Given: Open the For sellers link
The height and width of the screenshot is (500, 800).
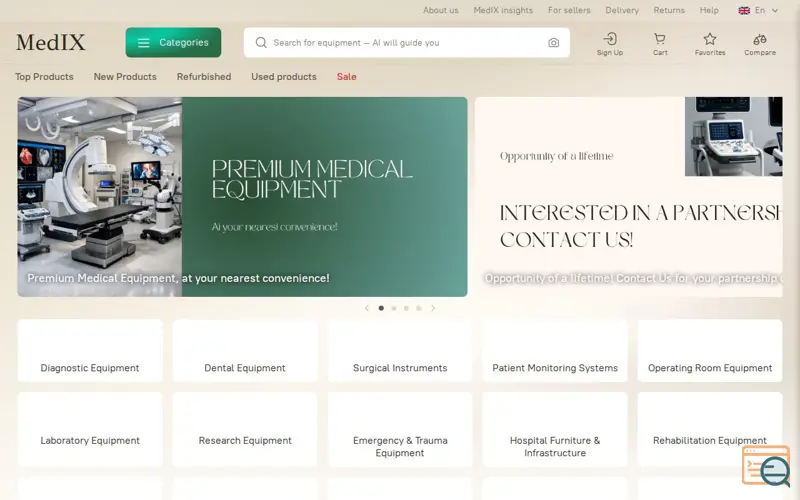Looking at the screenshot, I should tap(569, 10).
